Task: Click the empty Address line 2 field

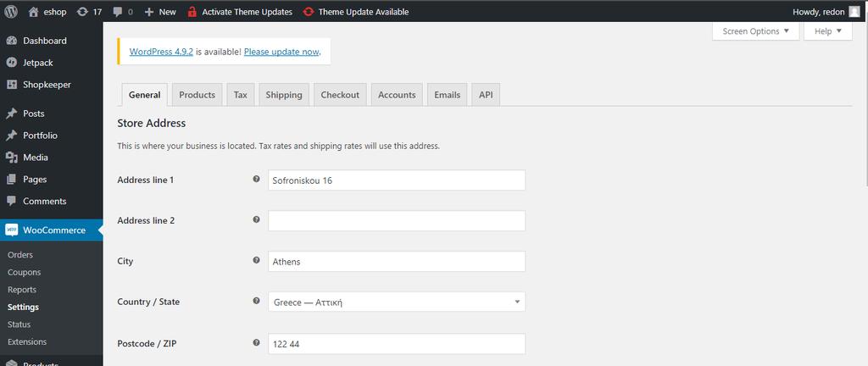Action: pos(397,220)
